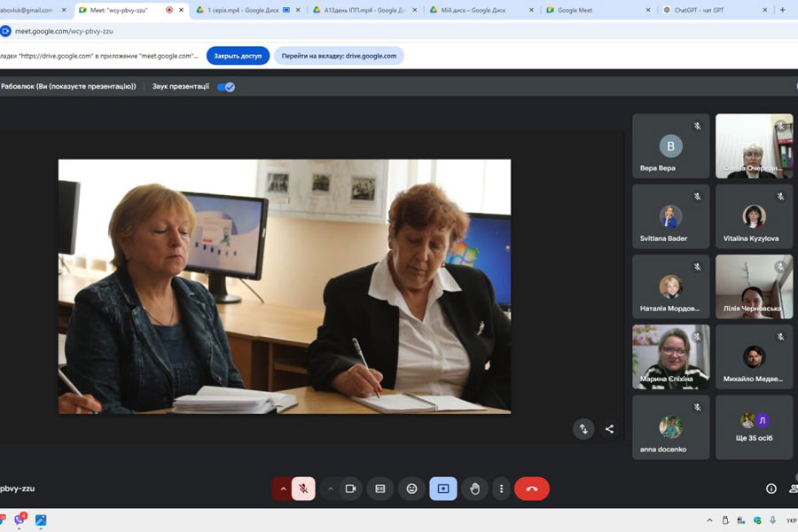798x532 pixels.
Task: Switch to the ChatGPT tab
Action: 714,10
